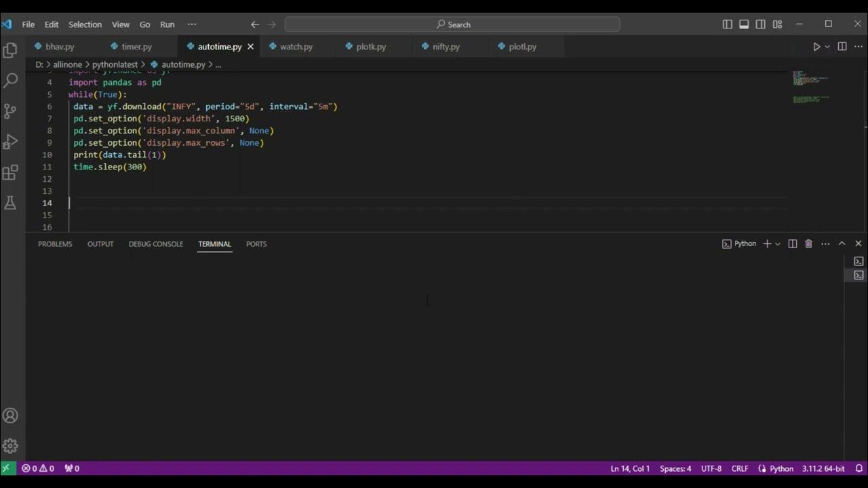Image resolution: width=868 pixels, height=488 pixels.
Task: Select first terminal instance icon
Action: tap(859, 261)
